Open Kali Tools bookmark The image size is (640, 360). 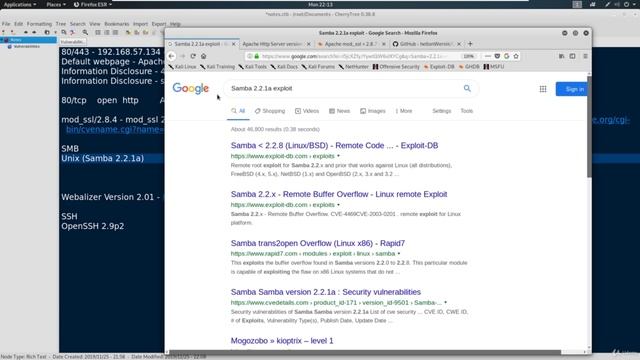coord(252,67)
